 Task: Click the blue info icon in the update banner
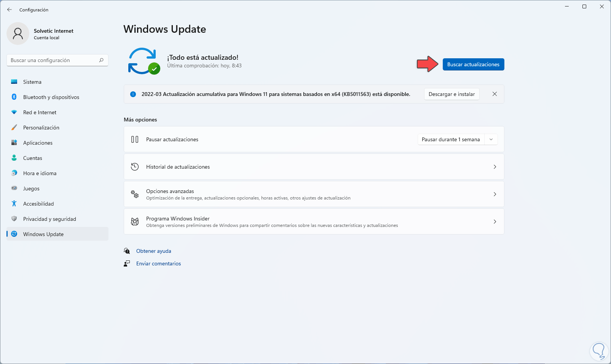[x=133, y=94]
